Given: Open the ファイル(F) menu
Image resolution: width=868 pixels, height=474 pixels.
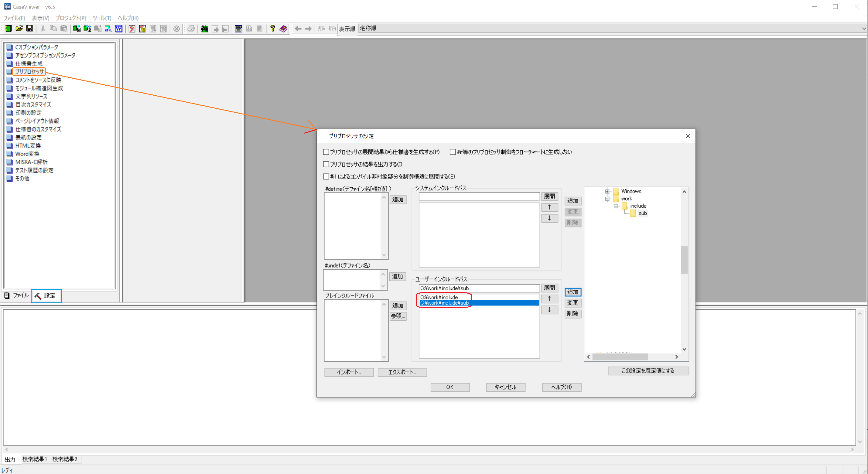Looking at the screenshot, I should pos(14,18).
